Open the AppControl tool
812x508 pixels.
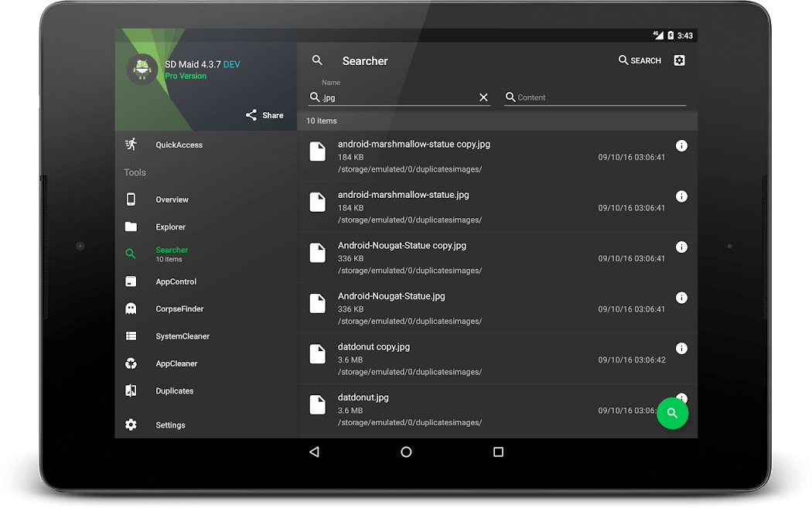[x=175, y=281]
